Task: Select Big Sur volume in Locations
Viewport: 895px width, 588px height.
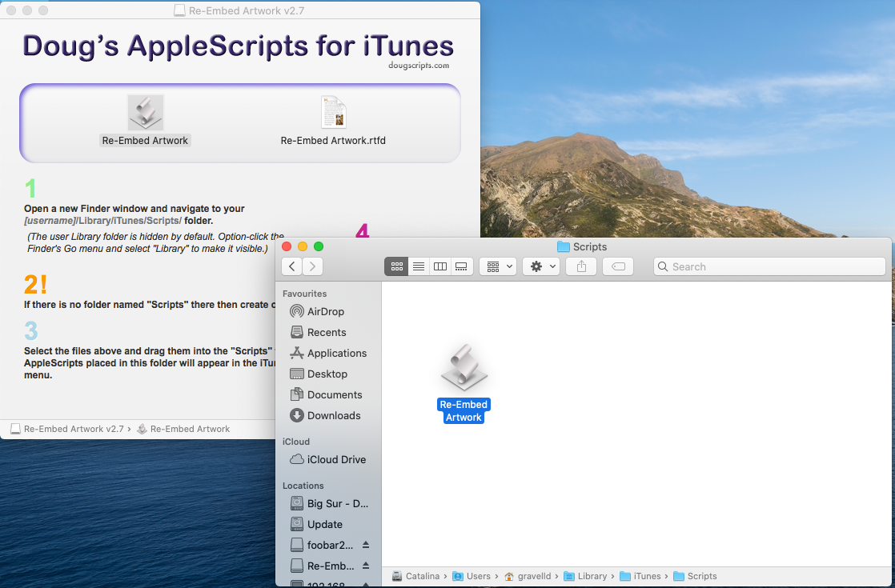Action: pyautogui.click(x=328, y=503)
